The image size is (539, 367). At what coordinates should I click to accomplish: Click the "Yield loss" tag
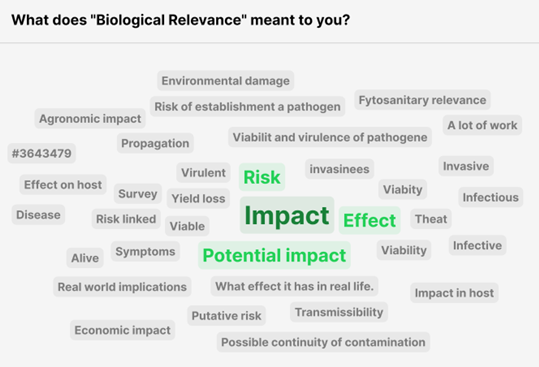198,198
